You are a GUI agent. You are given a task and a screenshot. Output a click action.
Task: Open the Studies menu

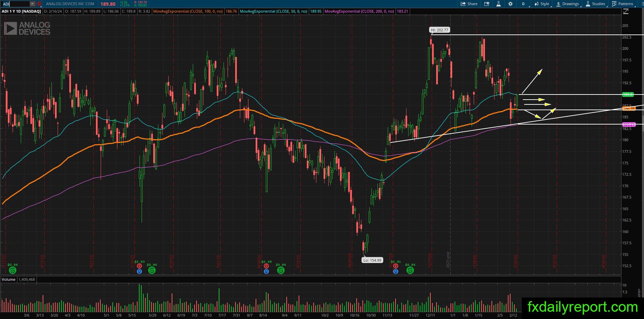596,4
